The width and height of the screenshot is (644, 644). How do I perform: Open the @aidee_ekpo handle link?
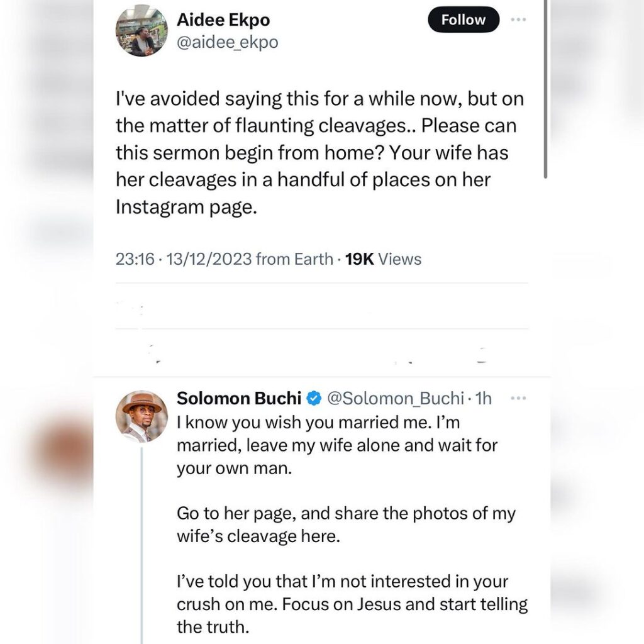(227, 42)
